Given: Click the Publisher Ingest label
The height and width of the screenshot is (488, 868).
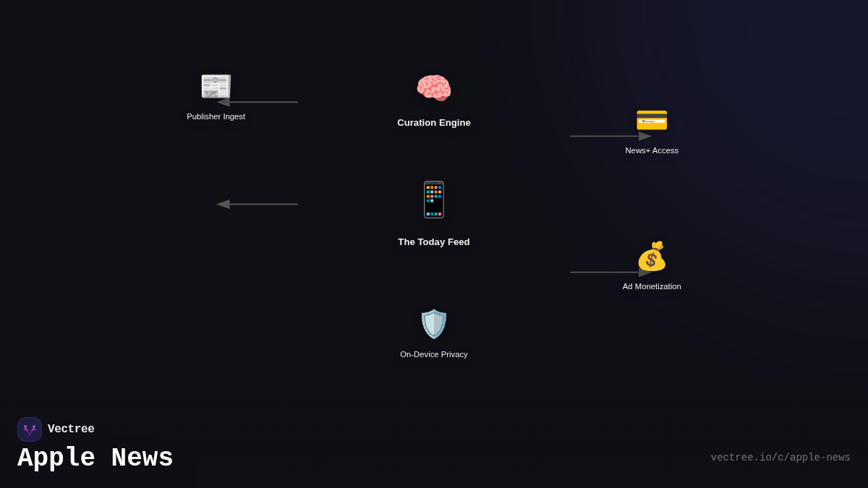Looking at the screenshot, I should point(216,116).
